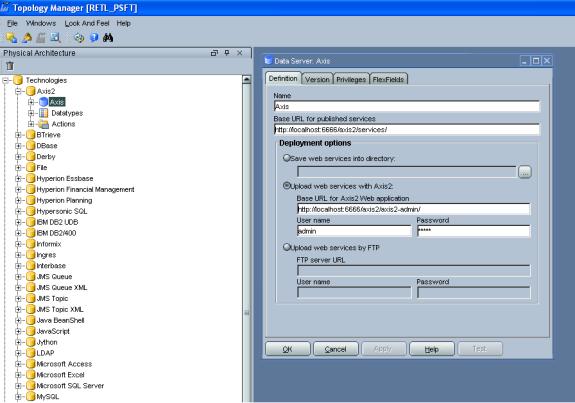Open the Windows menu

point(41,23)
